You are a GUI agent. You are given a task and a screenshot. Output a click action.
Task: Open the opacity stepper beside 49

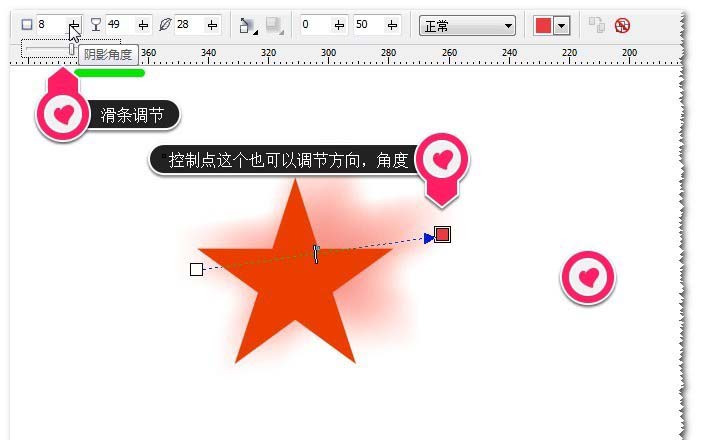coord(143,25)
